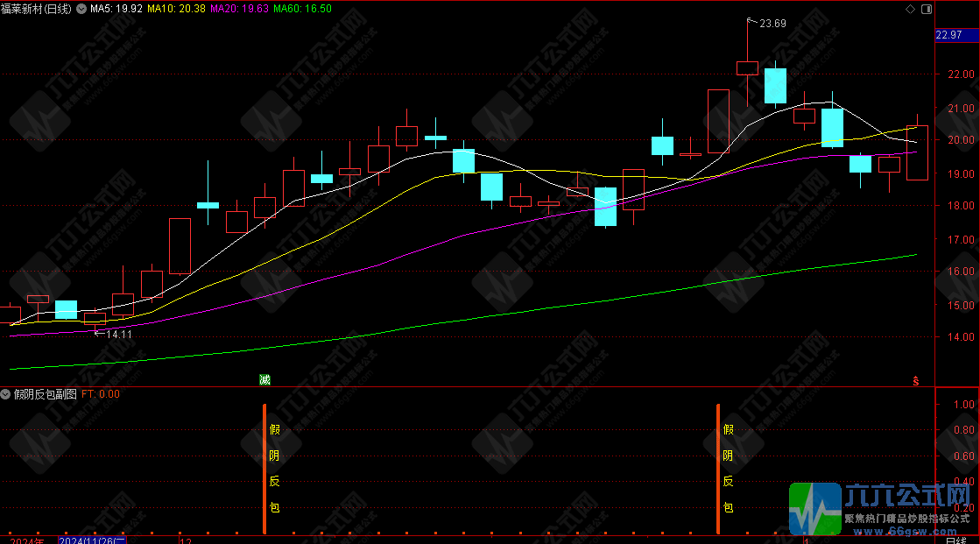
Task: Click the green 减 marker icon
Action: [x=264, y=379]
